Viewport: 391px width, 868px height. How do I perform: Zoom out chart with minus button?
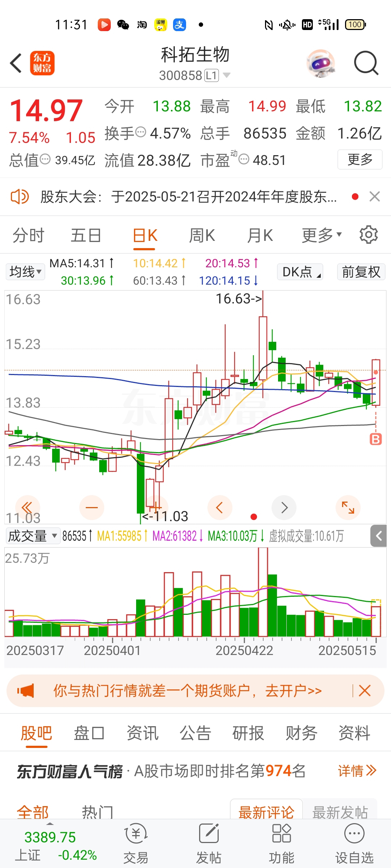pos(92,507)
